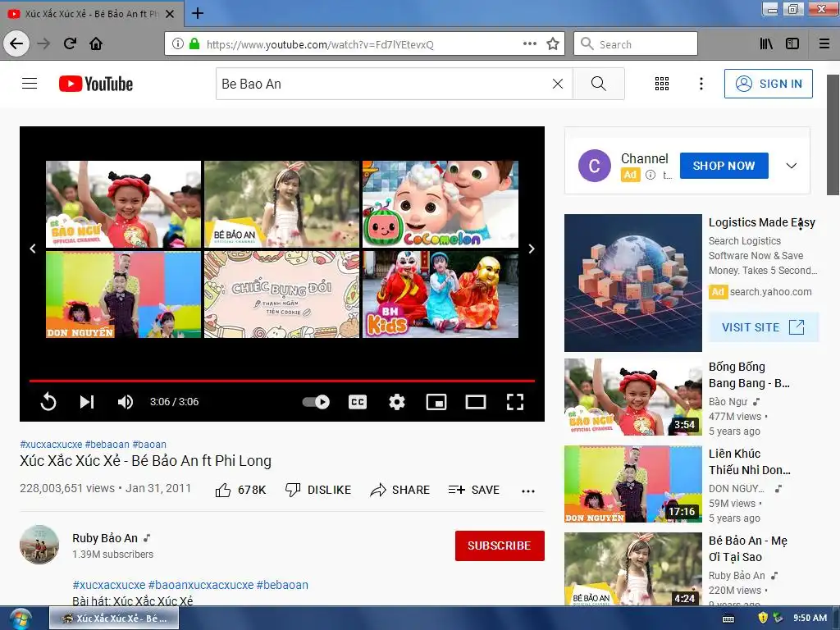Open the browser home page icon
840x630 pixels.
[96, 43]
